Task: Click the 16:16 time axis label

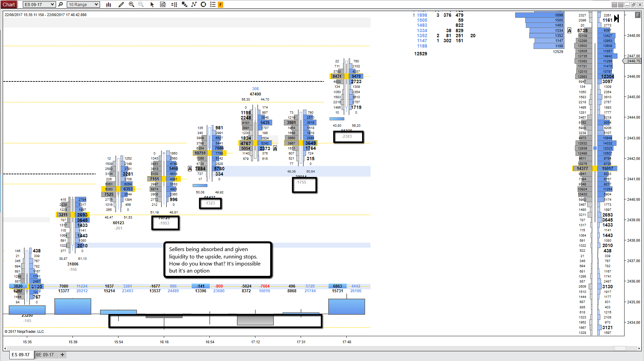Action: point(164,342)
